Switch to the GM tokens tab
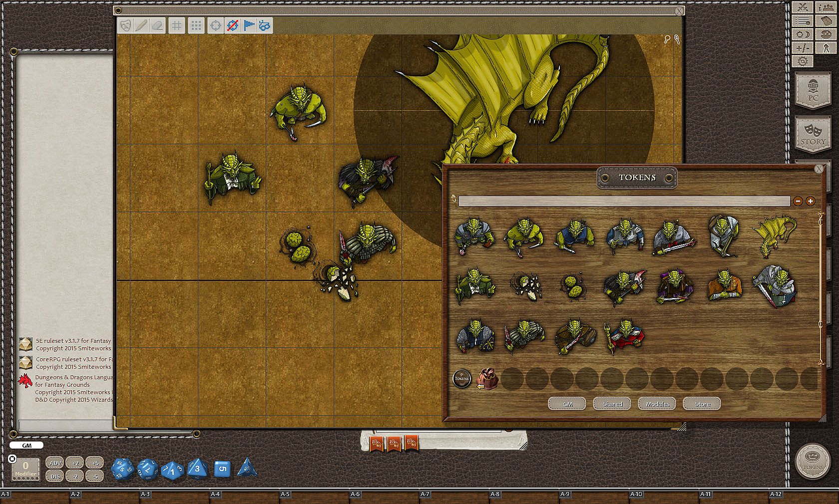 point(567,404)
